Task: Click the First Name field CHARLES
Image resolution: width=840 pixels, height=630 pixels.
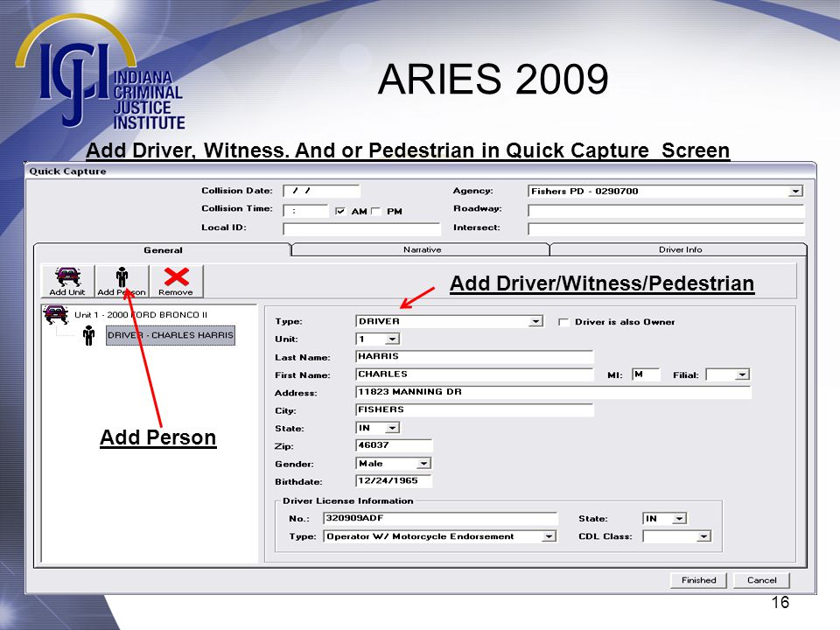Action: (474, 374)
